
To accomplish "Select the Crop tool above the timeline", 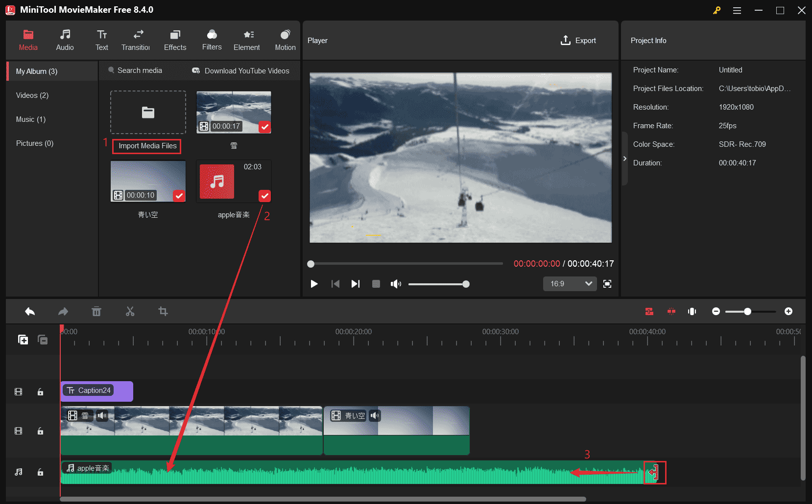I will click(163, 311).
